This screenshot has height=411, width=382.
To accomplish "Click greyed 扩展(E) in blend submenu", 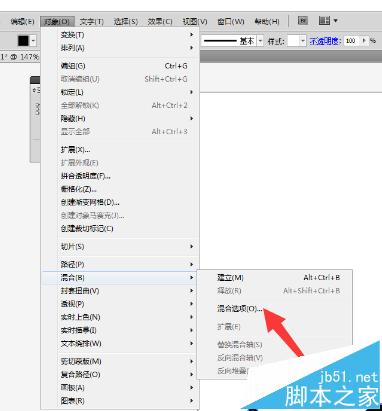I will click(275, 327).
